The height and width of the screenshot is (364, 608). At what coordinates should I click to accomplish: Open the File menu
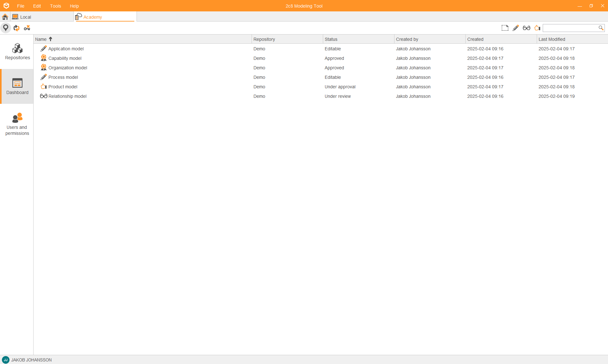click(21, 6)
